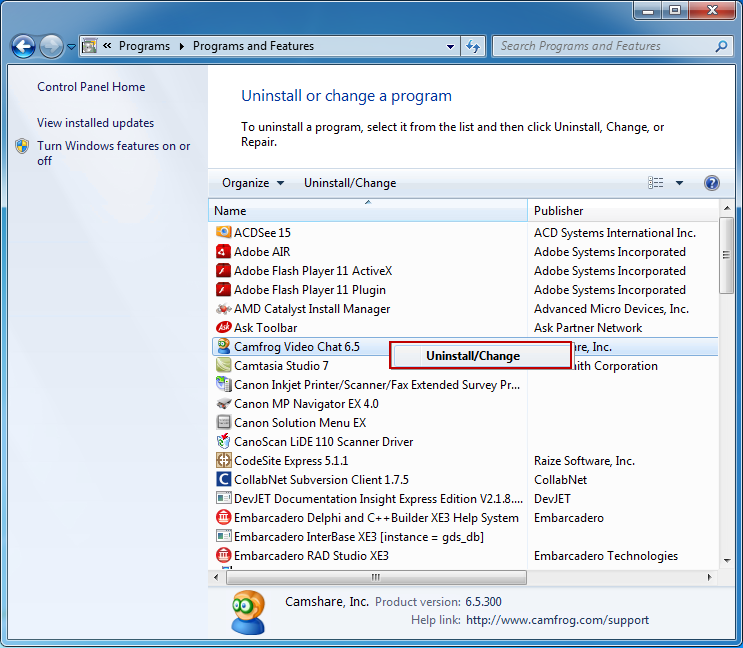This screenshot has width=743, height=648.
Task: Select Ask Toolbar entry
Action: tap(265, 328)
